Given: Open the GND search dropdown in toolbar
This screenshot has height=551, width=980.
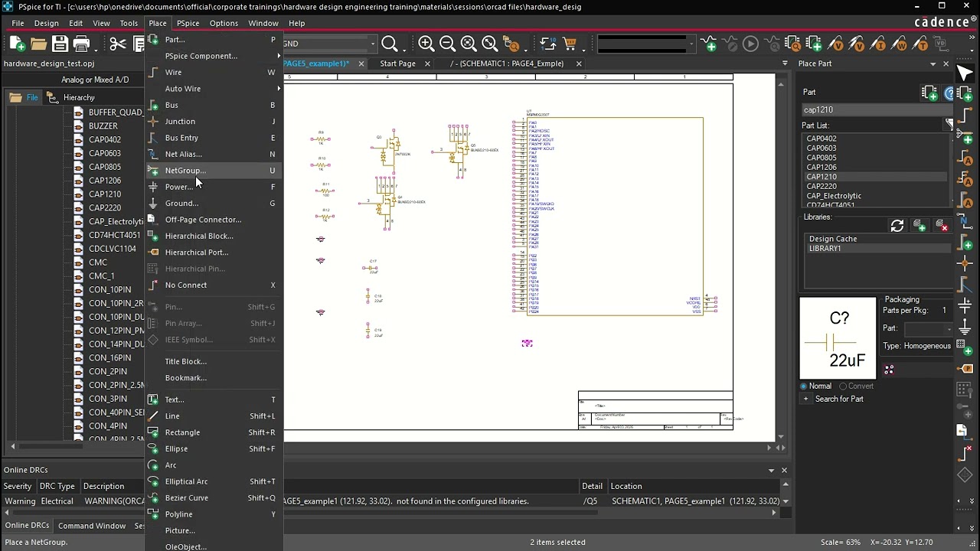Looking at the screenshot, I should (373, 44).
